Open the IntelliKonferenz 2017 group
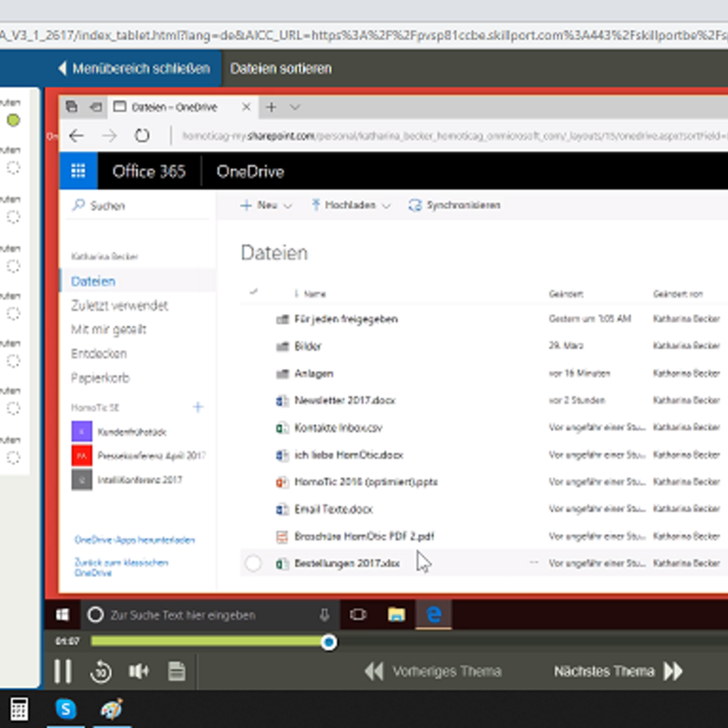This screenshot has width=728, height=728. click(126, 480)
